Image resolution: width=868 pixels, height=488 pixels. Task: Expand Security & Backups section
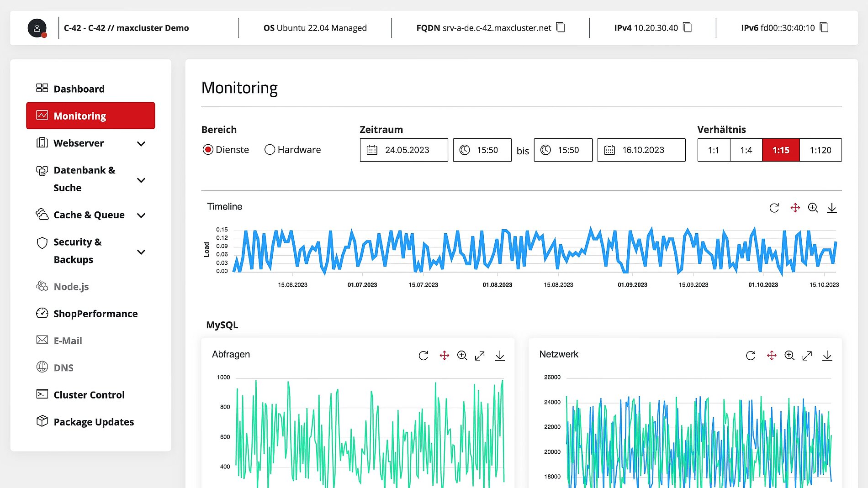coord(141,252)
